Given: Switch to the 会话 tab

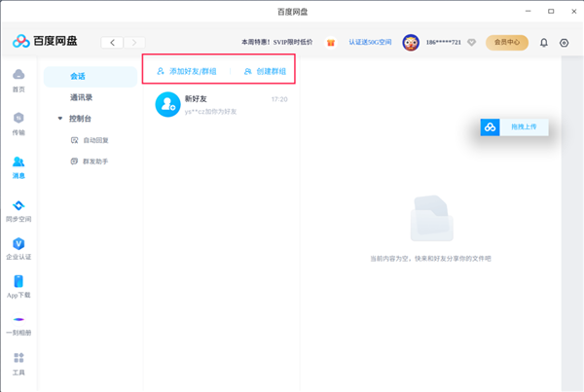Looking at the screenshot, I should (79, 76).
